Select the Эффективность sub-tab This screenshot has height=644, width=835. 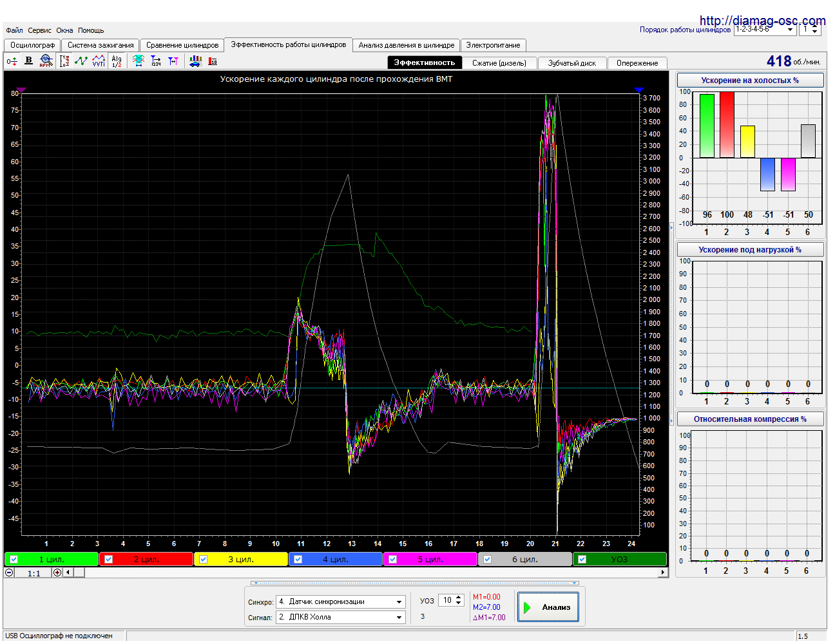click(x=425, y=62)
